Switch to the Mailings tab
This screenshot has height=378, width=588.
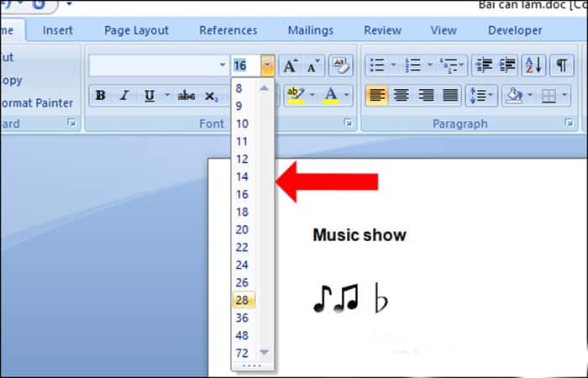(311, 30)
